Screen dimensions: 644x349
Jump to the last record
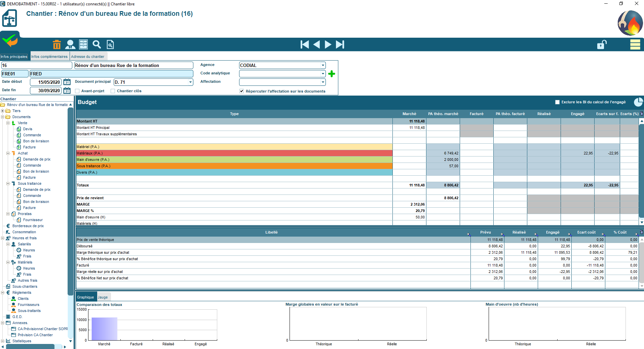[340, 44]
